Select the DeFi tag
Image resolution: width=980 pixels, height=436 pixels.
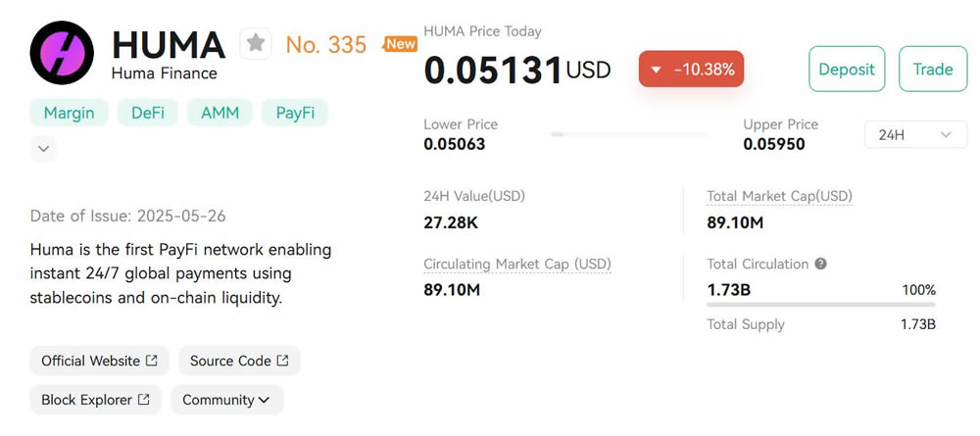[148, 113]
